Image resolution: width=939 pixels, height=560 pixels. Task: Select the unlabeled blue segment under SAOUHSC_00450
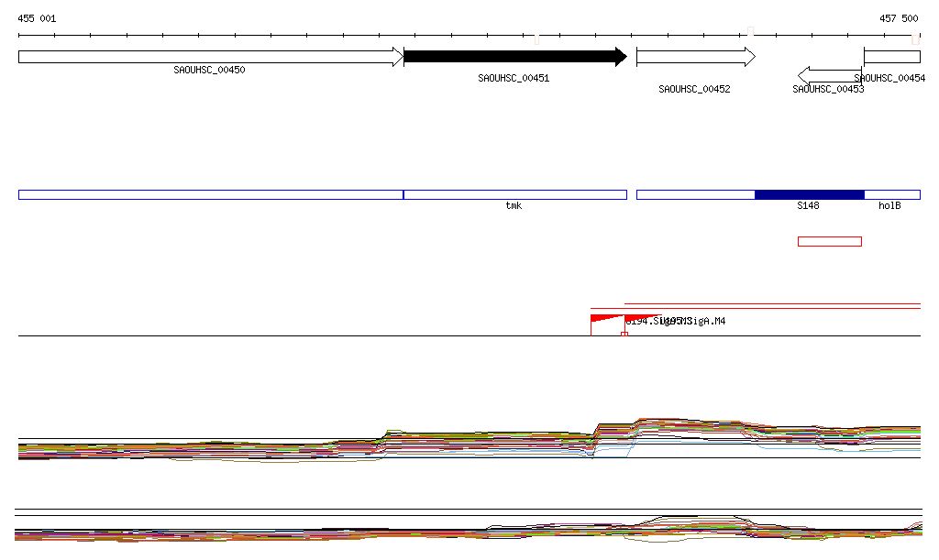pos(210,194)
